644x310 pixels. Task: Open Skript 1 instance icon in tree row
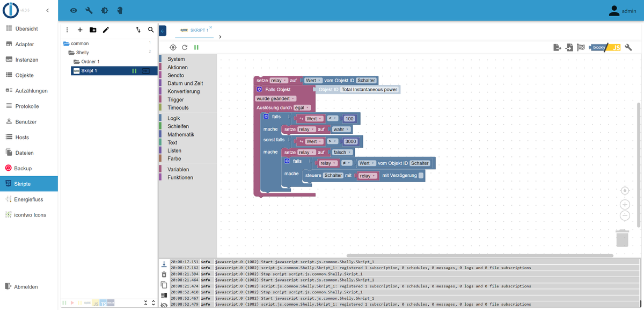tap(145, 71)
